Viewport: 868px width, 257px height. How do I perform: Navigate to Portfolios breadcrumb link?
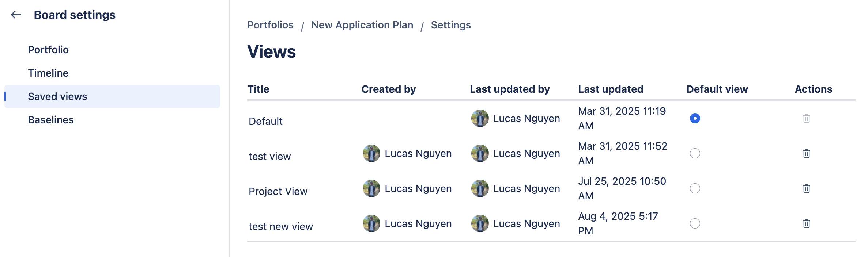[x=270, y=25]
